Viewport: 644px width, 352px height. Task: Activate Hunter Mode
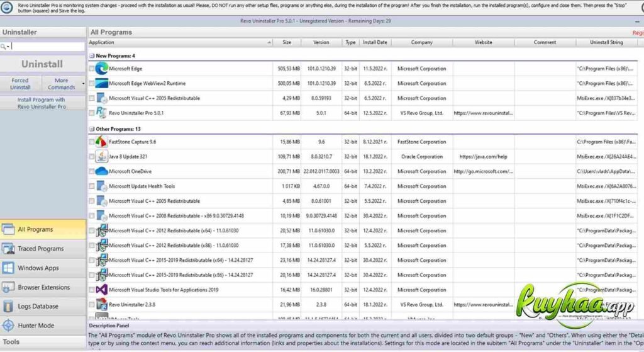[x=43, y=326]
